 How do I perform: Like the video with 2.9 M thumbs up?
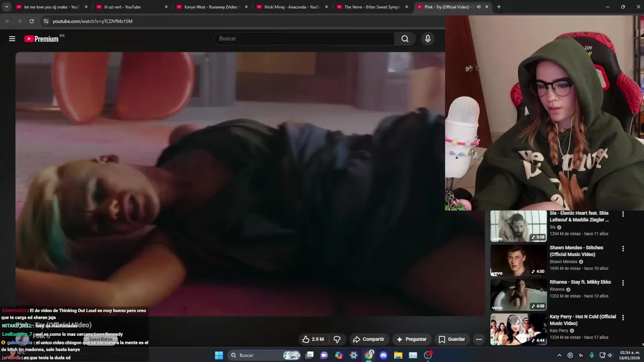pos(313,339)
